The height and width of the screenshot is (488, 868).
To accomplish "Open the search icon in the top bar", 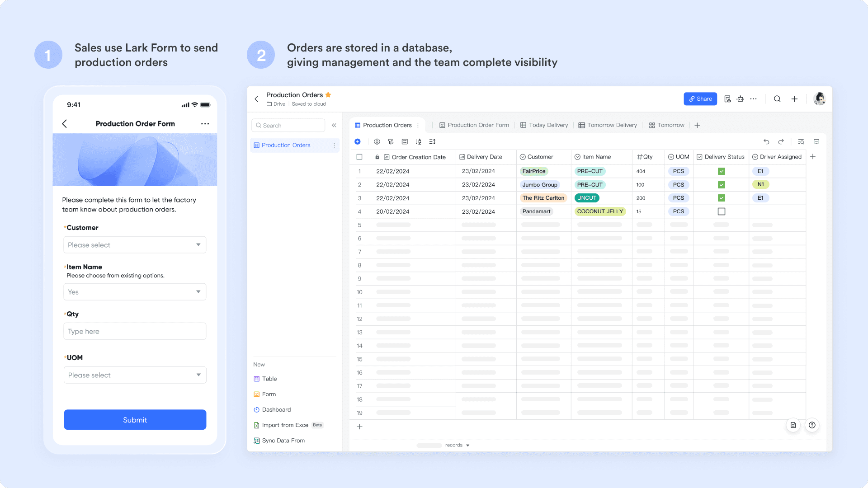I will point(777,99).
